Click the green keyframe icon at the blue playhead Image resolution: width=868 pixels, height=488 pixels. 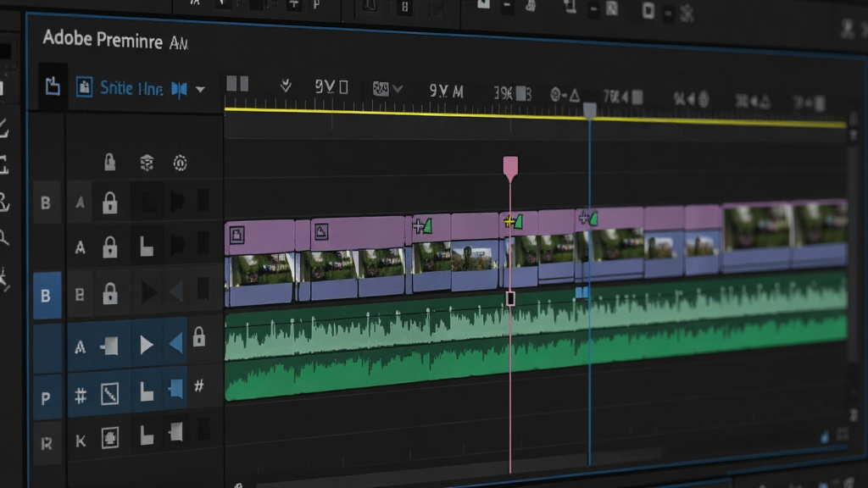pos(588,219)
